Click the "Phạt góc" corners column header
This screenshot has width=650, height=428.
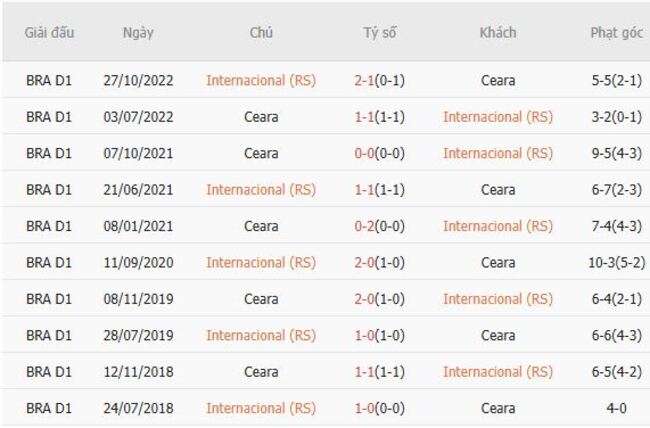pyautogui.click(x=616, y=32)
